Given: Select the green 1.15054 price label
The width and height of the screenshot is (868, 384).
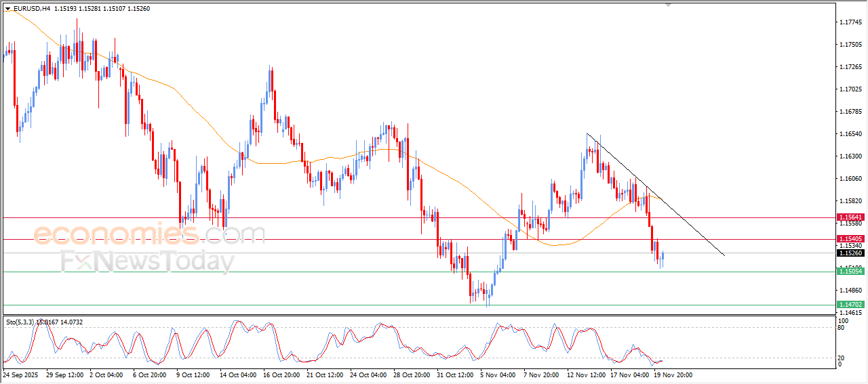Looking at the screenshot, I should click(x=850, y=272).
